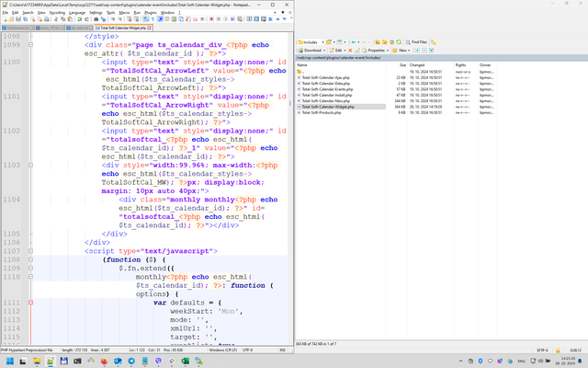The image size is (588, 368).
Task: Collapse the function fold marker at line 1108
Action: pos(30,259)
